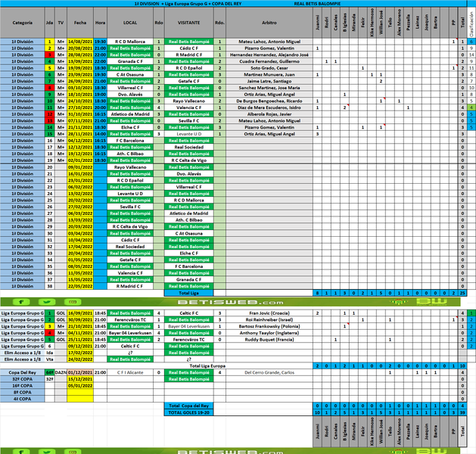Select the Bartra footer header at the bottom

[x=435, y=431]
